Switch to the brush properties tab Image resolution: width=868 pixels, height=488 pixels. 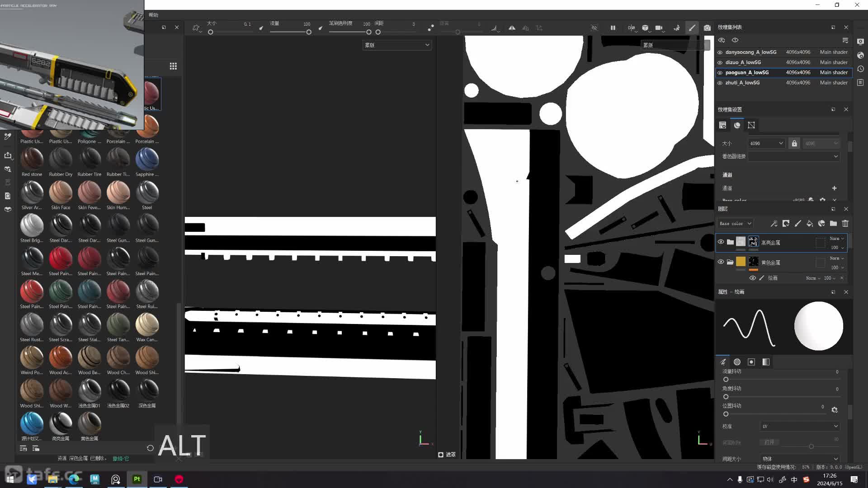pos(723,362)
